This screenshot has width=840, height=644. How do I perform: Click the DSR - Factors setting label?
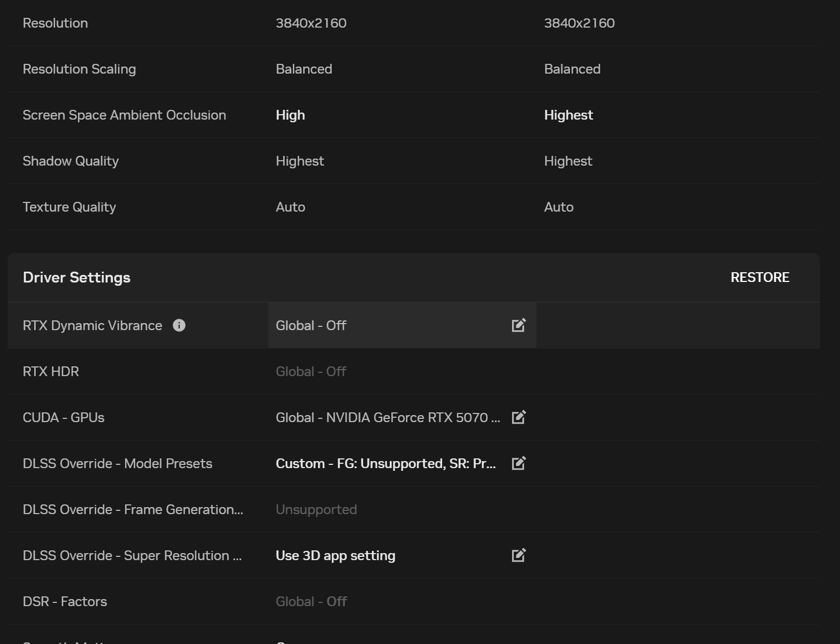coord(65,602)
